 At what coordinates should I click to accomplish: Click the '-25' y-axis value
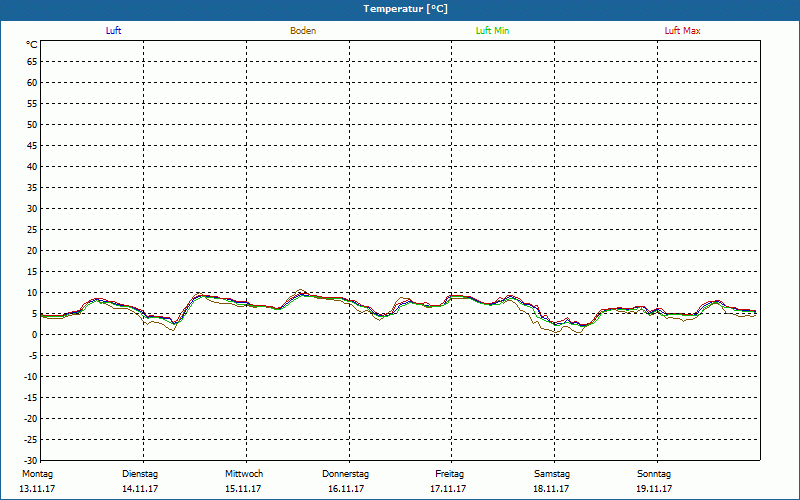coord(31,440)
